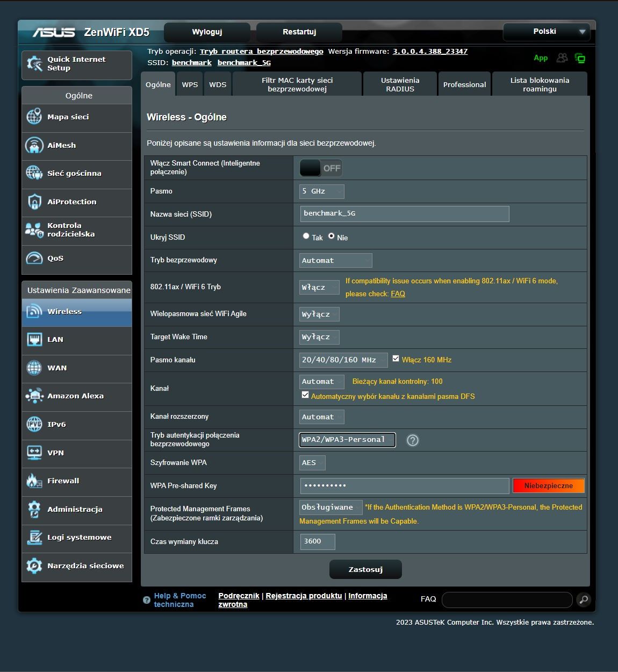Viewport: 618px width, 672px height.
Task: Click the users status icon in header
Action: pos(562,58)
